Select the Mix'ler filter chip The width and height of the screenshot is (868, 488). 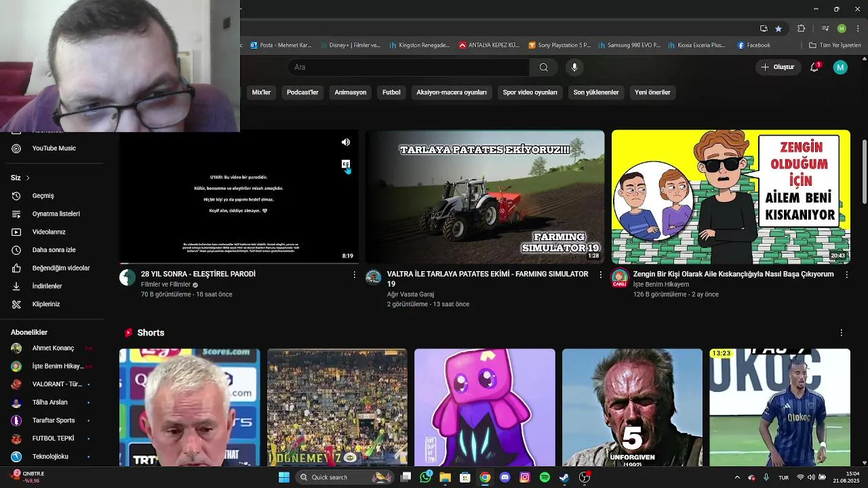point(261,92)
